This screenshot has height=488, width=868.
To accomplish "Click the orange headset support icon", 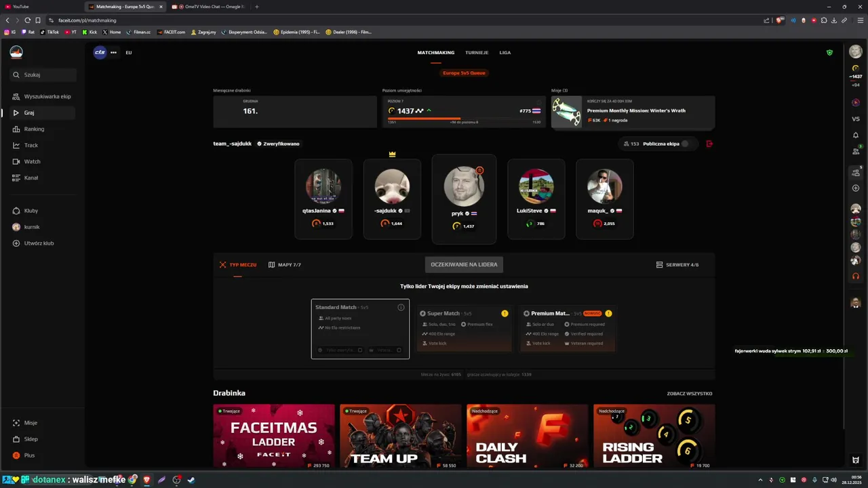I will pos(856,276).
